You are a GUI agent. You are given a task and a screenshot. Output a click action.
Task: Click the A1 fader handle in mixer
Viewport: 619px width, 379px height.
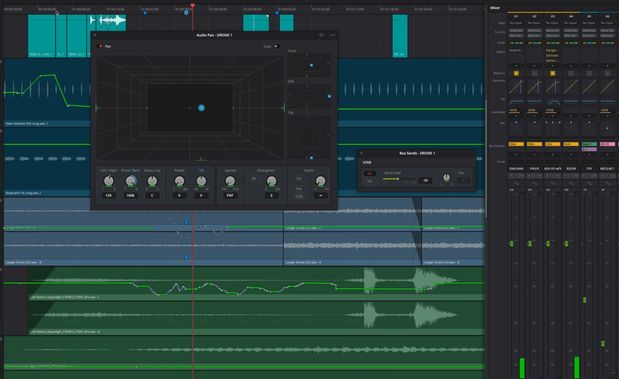coord(512,244)
